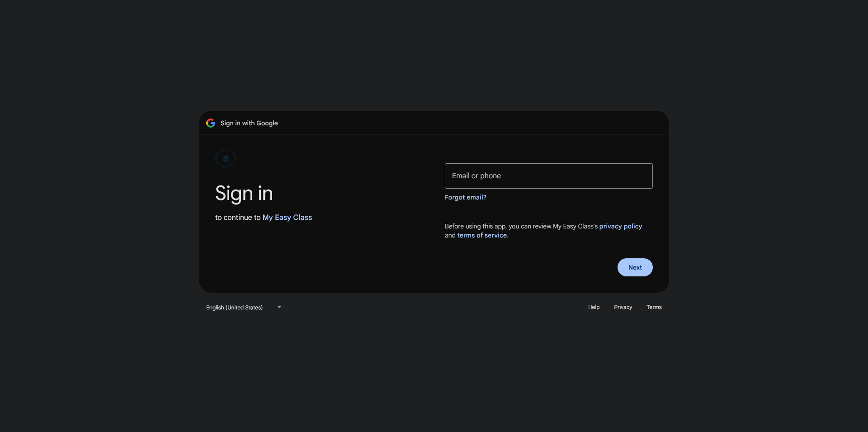The image size is (868, 432).
Task: Open the terms of service link
Action: [482, 235]
